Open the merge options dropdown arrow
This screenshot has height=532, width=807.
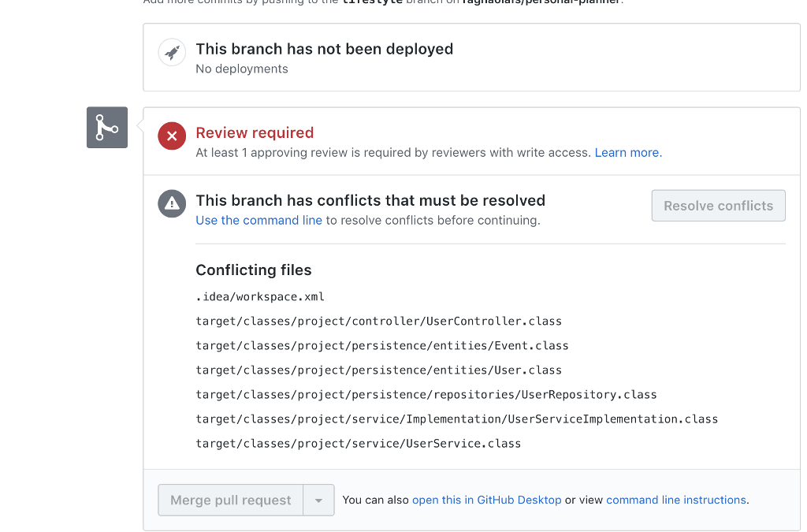319,500
